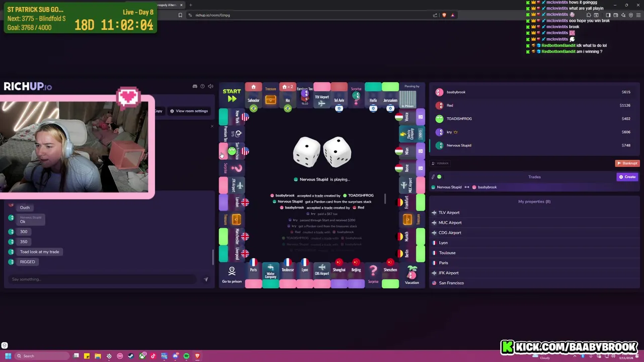Viewport: 644px width, 362px height.
Task: Open View room settings
Action: (189, 111)
